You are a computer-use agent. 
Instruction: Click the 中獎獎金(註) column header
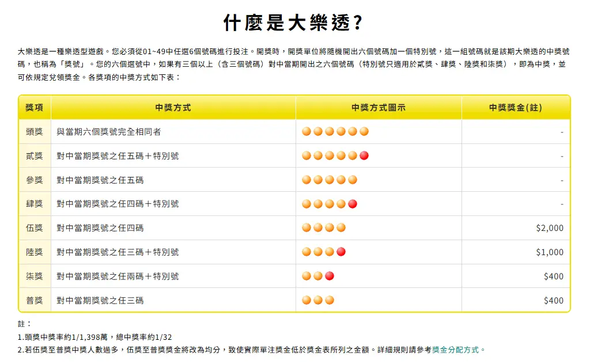(516, 108)
